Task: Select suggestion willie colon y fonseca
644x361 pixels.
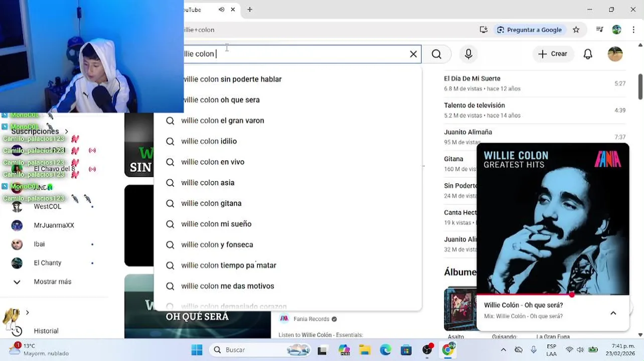Action: tap(287, 245)
